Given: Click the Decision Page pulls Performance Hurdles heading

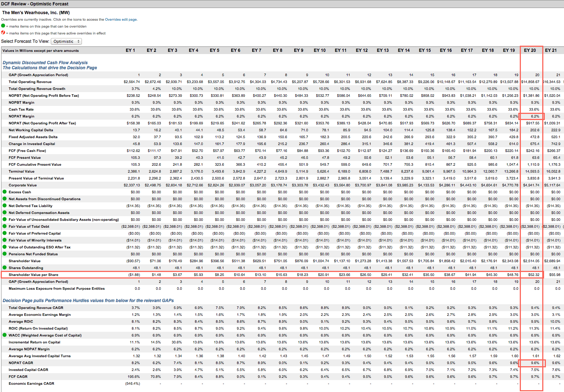Looking at the screenshot, I should tap(88, 301).
